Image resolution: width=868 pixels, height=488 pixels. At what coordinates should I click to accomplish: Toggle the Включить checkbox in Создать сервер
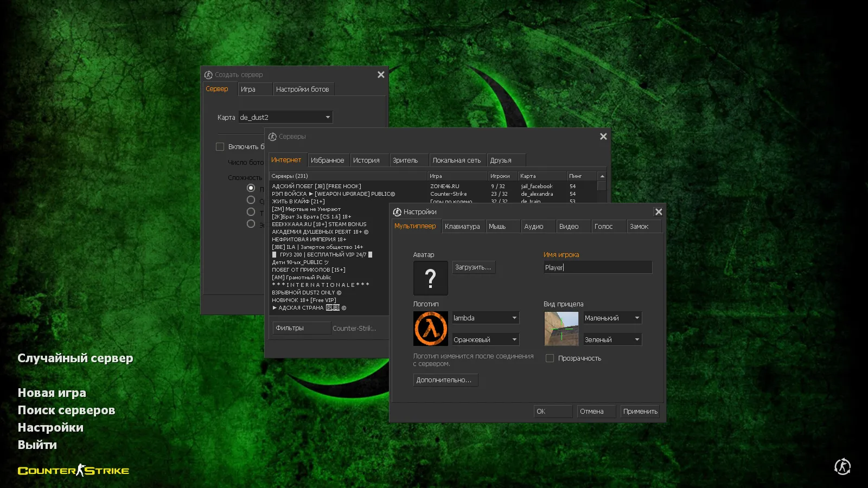(220, 147)
